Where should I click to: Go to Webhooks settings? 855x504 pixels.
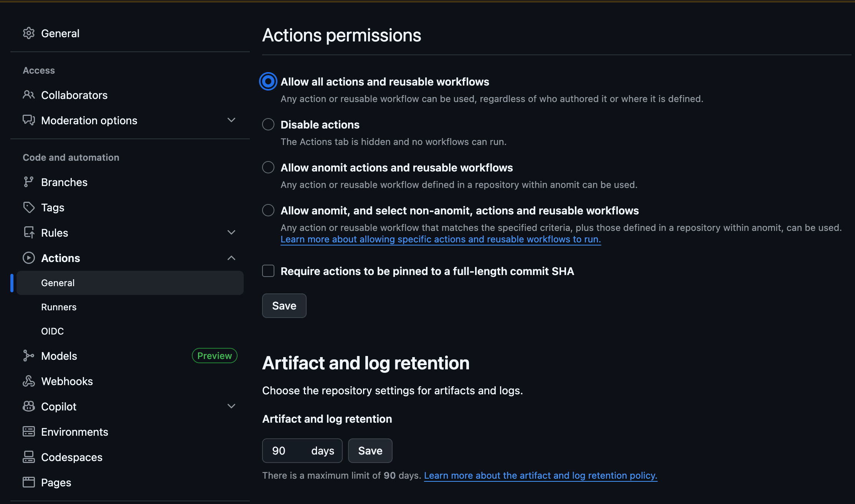[130, 381]
